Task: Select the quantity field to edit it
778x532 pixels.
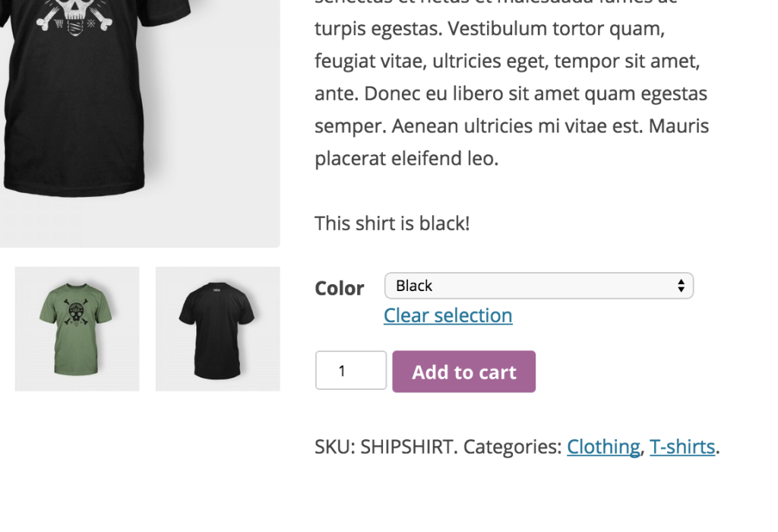Action: tap(350, 370)
